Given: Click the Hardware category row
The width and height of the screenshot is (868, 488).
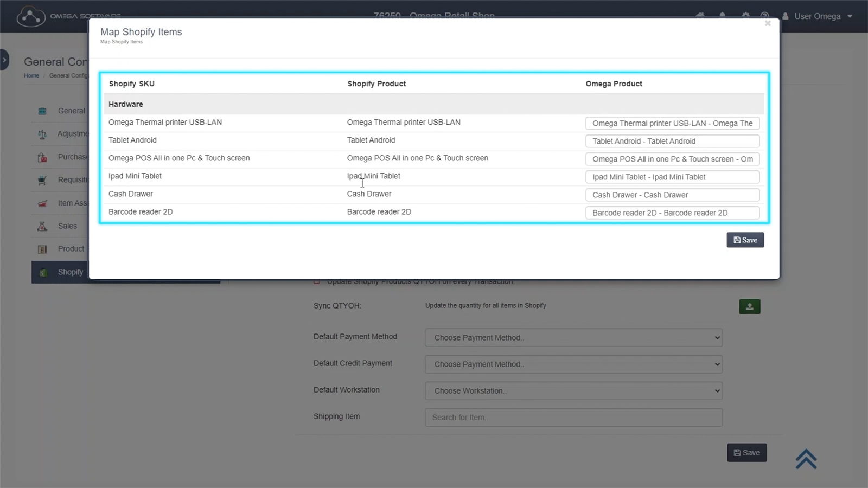Looking at the screenshot, I should pos(434,104).
